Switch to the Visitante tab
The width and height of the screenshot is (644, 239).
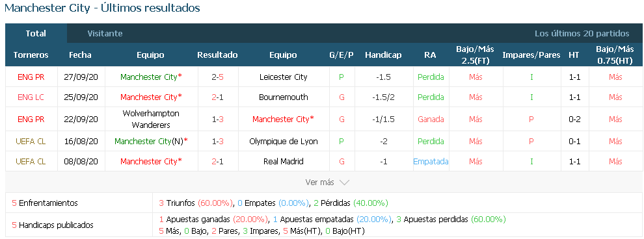tap(105, 34)
